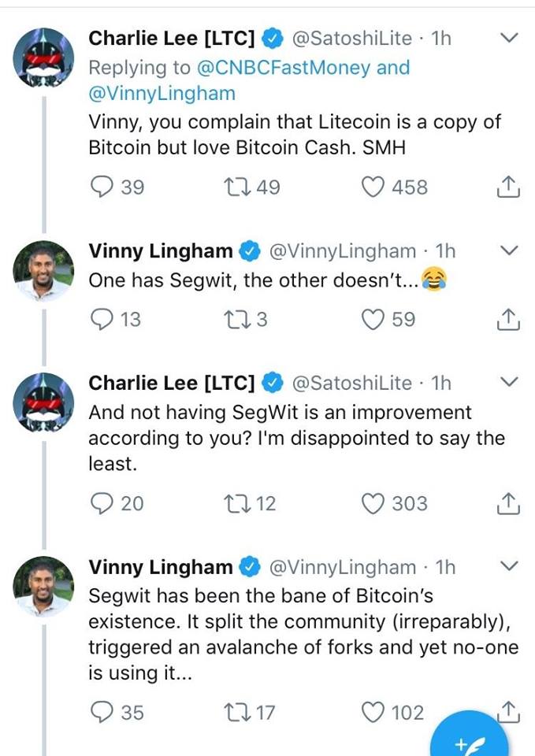This screenshot has height=756, width=535.
Task: Tap the blue compose tweet button
Action: point(471,740)
